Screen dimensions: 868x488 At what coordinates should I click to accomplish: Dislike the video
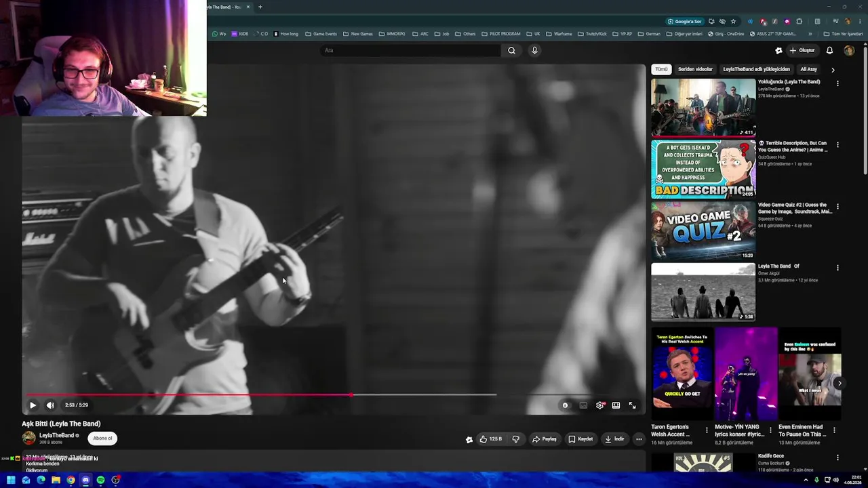(x=516, y=439)
